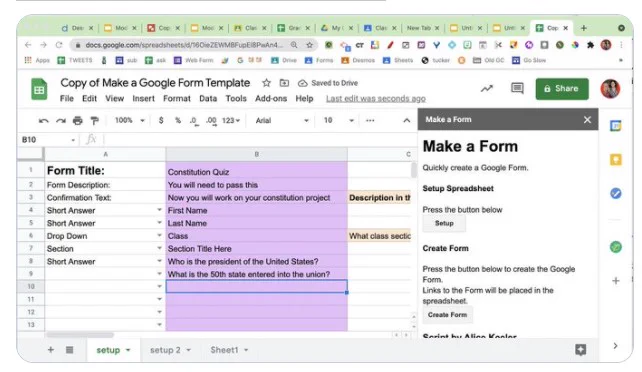Screen dimensions: 642x372
Task: Open setup sheet tab menu arrow
Action: click(x=128, y=350)
